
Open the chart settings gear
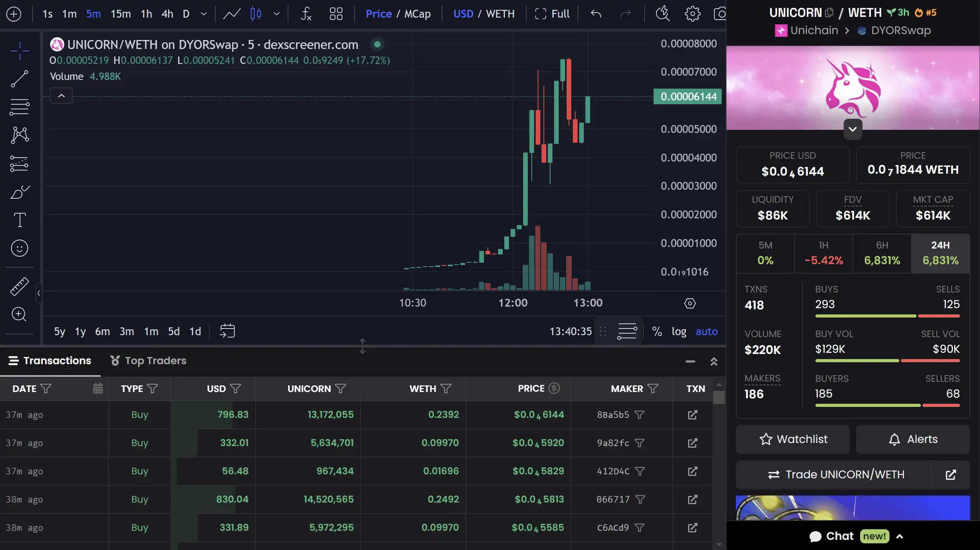692,14
